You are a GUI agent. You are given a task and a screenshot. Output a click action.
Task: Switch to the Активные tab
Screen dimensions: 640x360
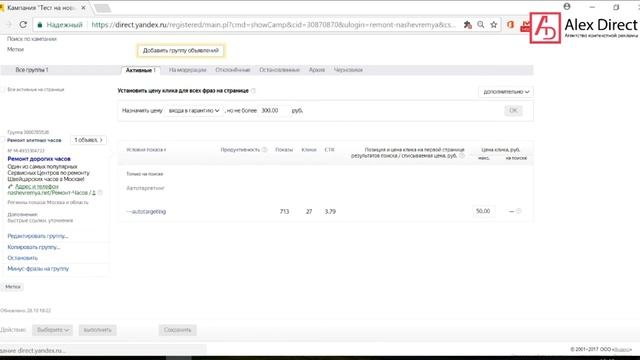click(x=140, y=70)
